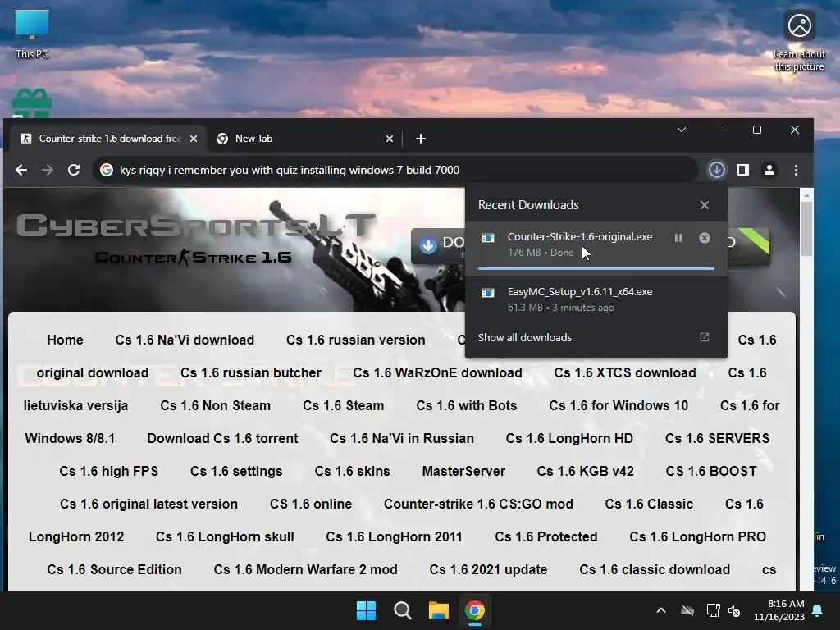Open downloads page via external link icon
Viewport: 840px width, 630px height.
(705, 337)
